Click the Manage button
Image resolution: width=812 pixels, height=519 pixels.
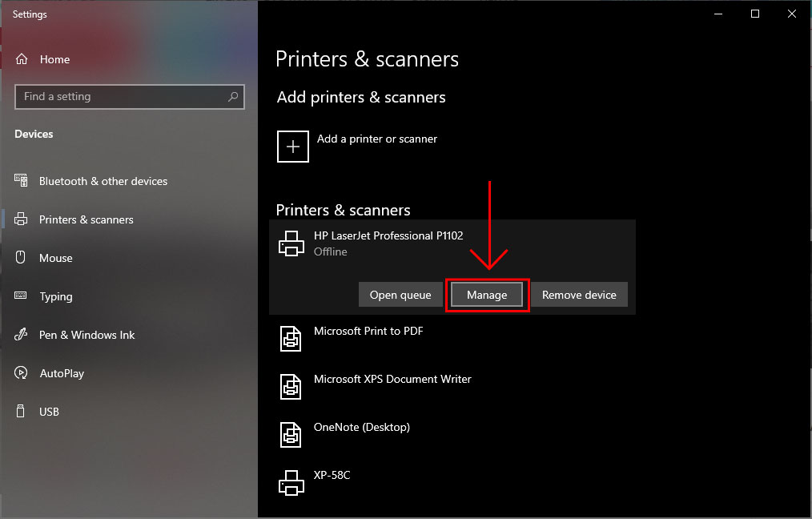click(x=487, y=295)
